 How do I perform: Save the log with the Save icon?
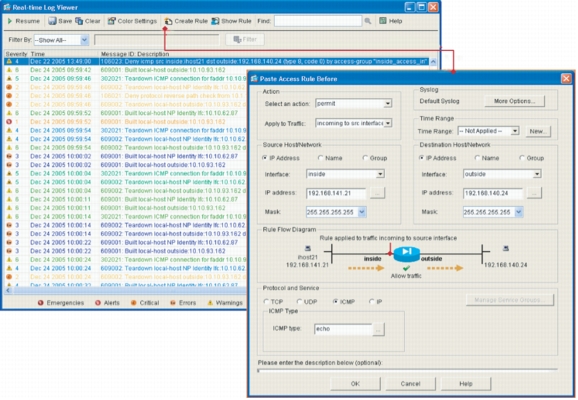[x=53, y=21]
